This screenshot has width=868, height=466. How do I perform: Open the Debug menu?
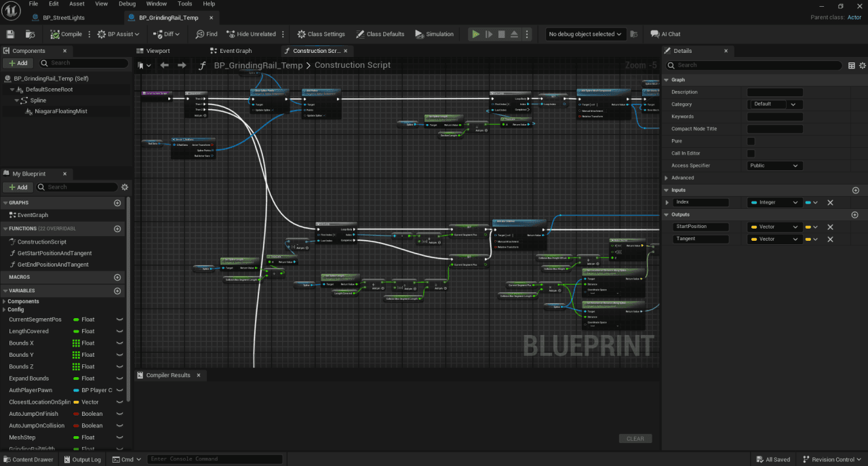pyautogui.click(x=127, y=3)
